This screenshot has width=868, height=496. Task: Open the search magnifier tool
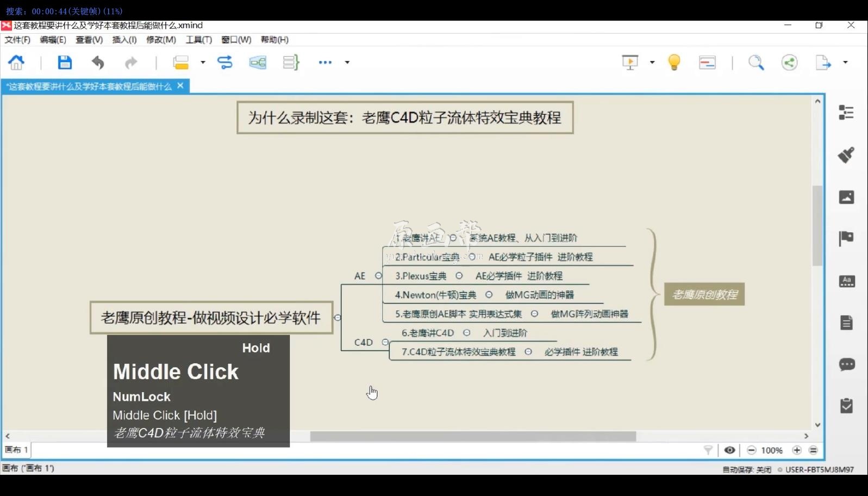pyautogui.click(x=756, y=63)
